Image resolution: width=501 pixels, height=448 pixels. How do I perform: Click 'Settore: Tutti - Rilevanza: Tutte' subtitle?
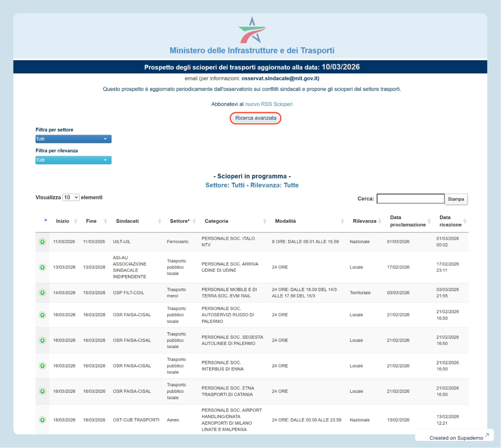coord(252,185)
